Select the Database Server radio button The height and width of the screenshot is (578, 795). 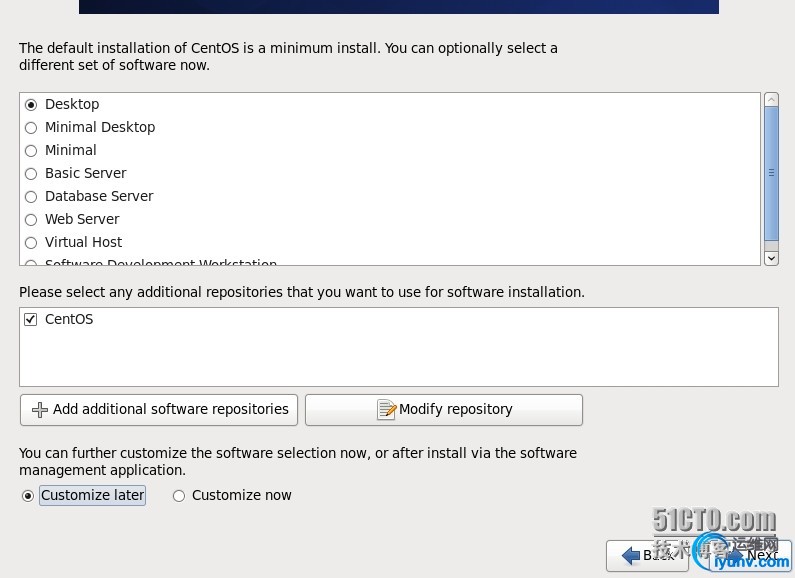31,197
